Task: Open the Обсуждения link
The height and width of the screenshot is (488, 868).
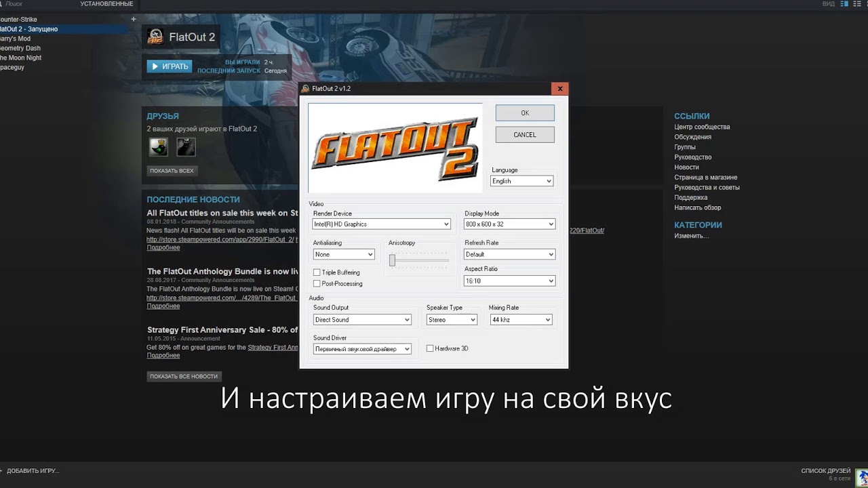Action: 692,137
